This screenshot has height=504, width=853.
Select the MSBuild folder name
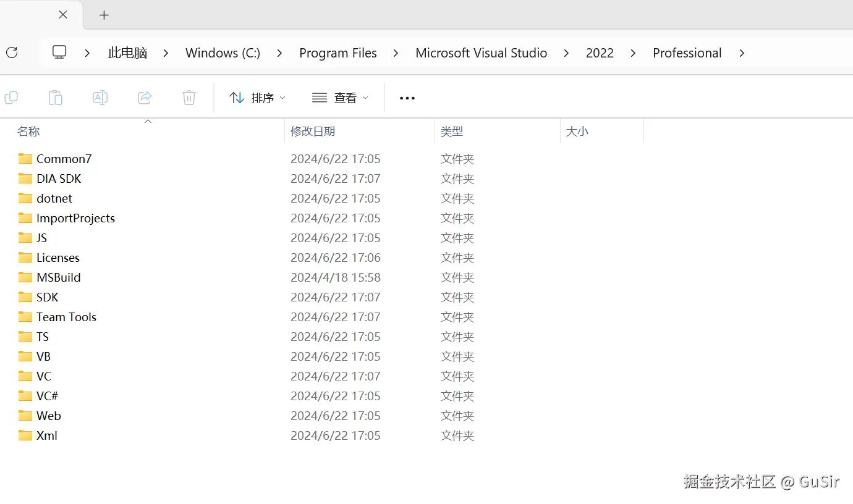pyautogui.click(x=59, y=277)
